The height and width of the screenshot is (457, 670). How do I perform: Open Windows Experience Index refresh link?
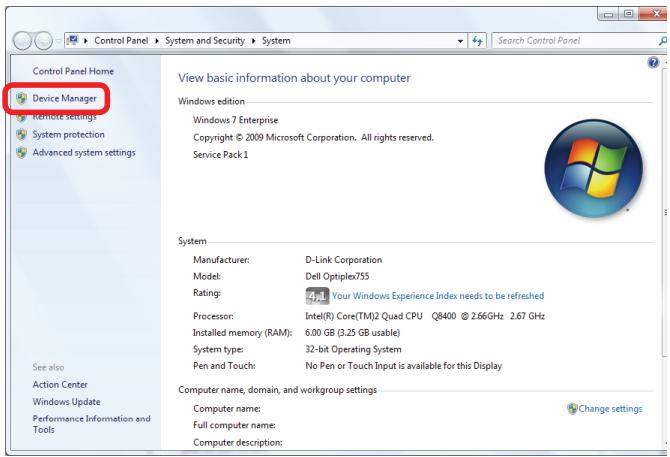tap(438, 296)
